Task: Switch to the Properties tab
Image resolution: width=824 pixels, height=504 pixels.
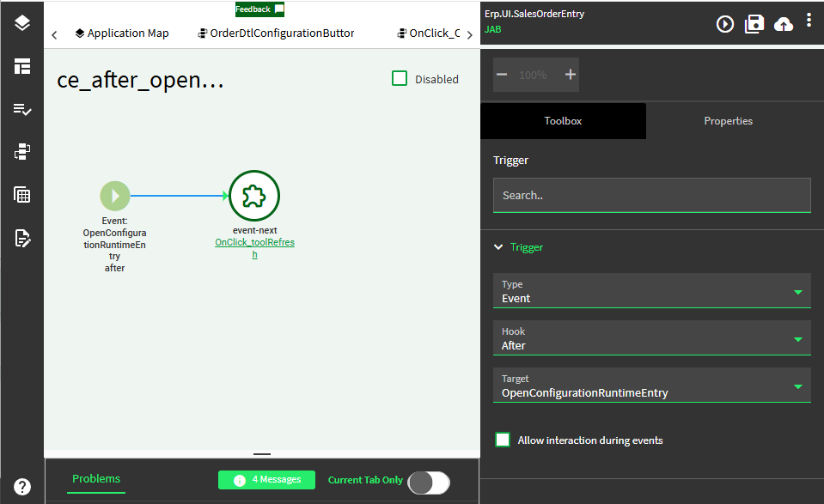Action: coord(729,121)
